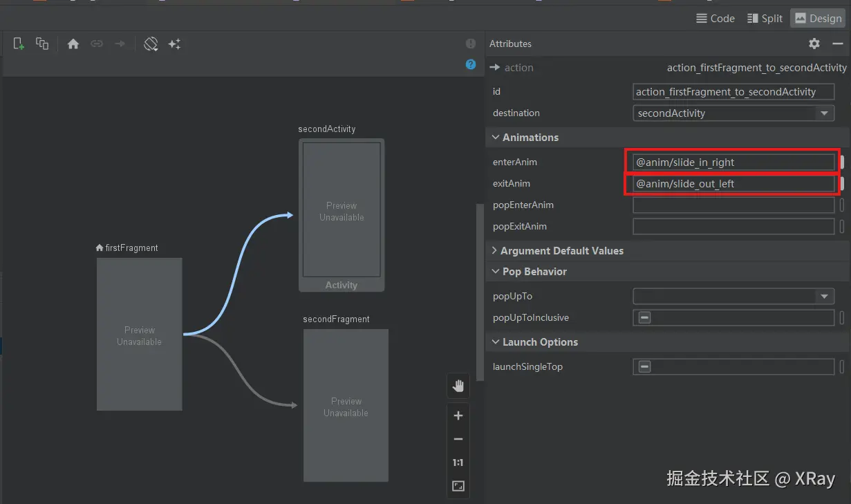851x504 pixels.
Task: Pick resource for popEnterAnim
Action: (x=842, y=205)
